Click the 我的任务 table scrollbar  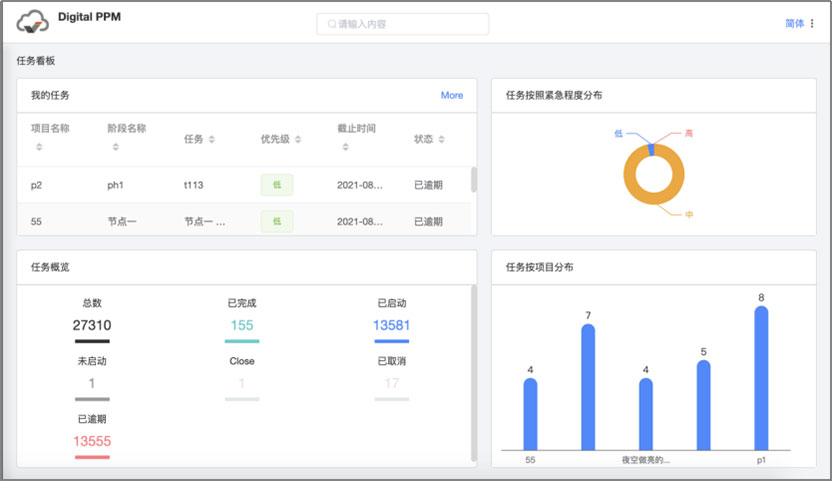(x=473, y=180)
